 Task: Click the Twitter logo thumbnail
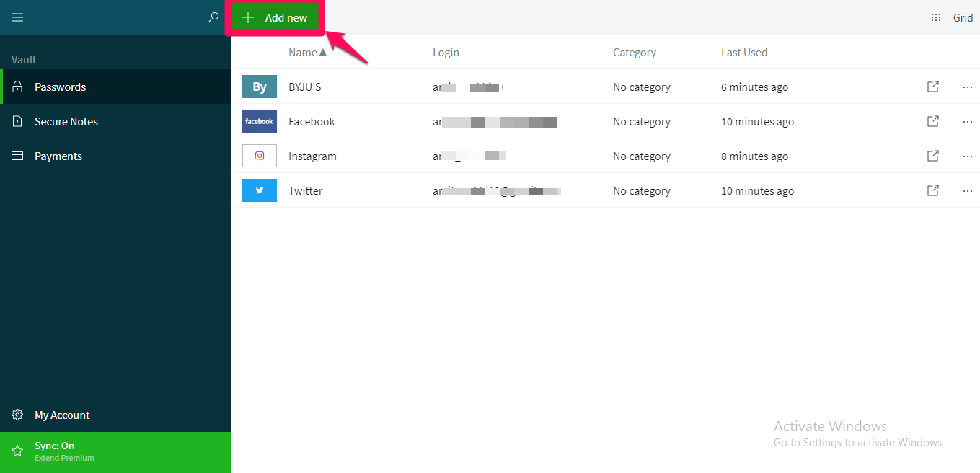[260, 190]
